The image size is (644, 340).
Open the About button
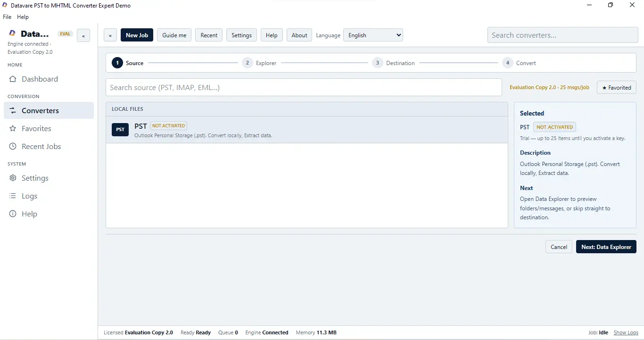pos(299,35)
